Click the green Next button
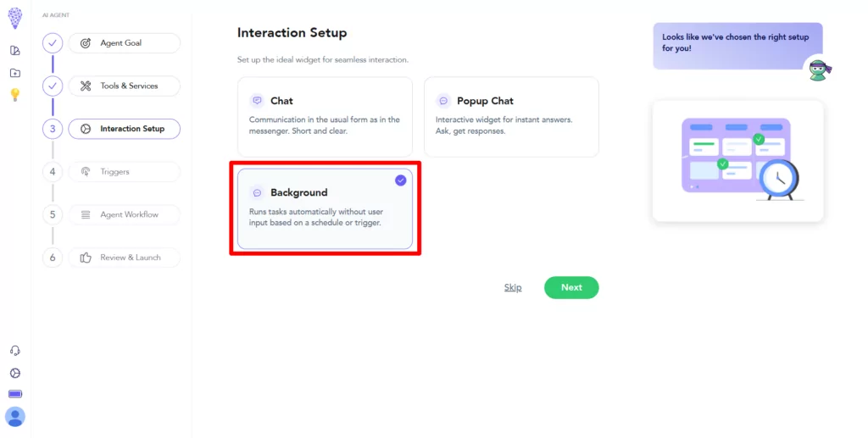 571,287
